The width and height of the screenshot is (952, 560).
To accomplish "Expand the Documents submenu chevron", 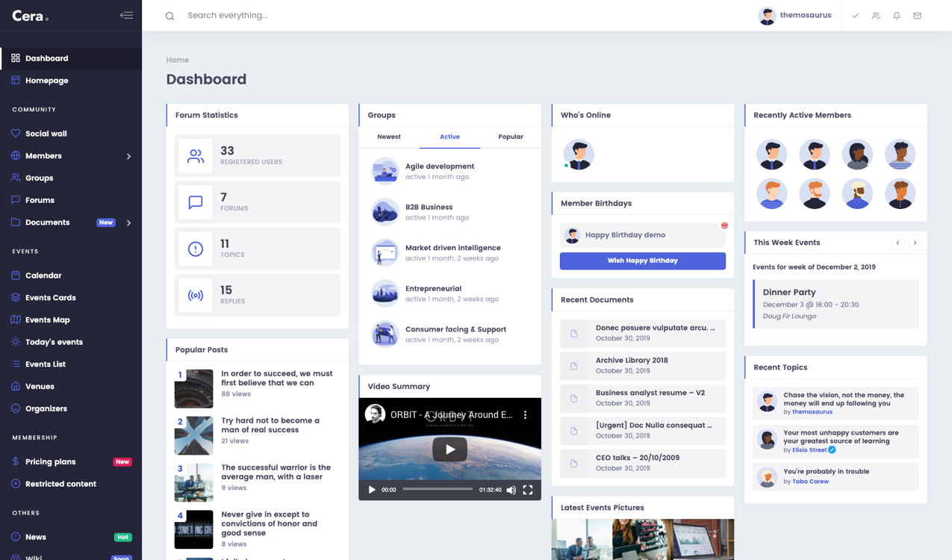I will click(x=128, y=223).
